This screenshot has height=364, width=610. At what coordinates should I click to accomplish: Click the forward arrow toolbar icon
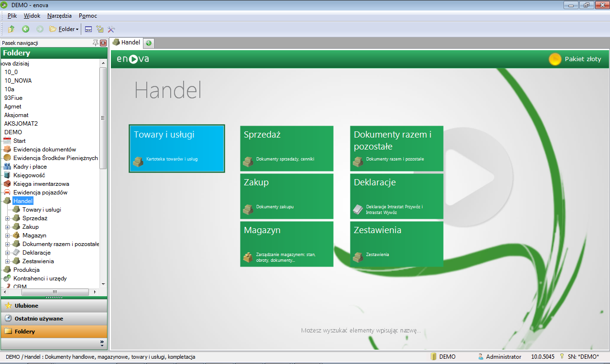click(40, 29)
